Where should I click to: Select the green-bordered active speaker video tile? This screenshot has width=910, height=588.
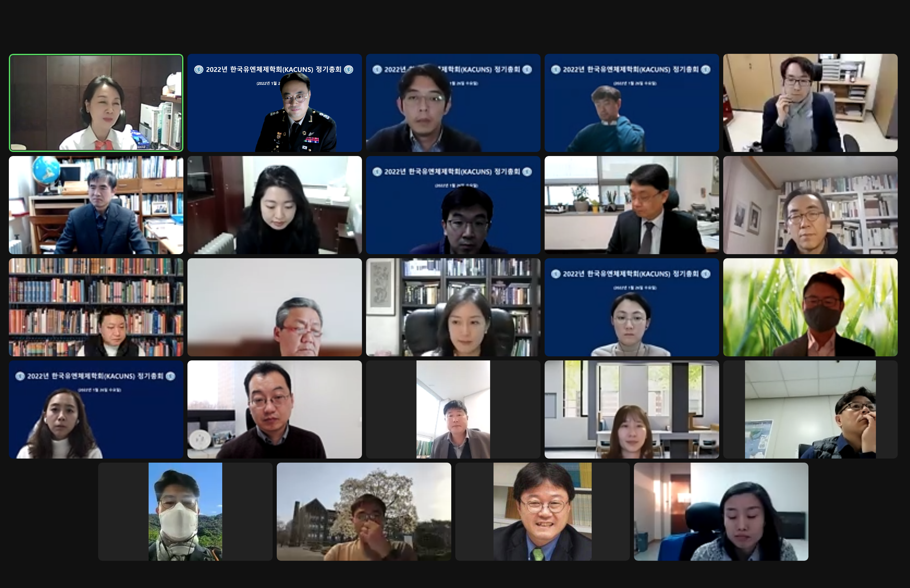click(x=96, y=103)
